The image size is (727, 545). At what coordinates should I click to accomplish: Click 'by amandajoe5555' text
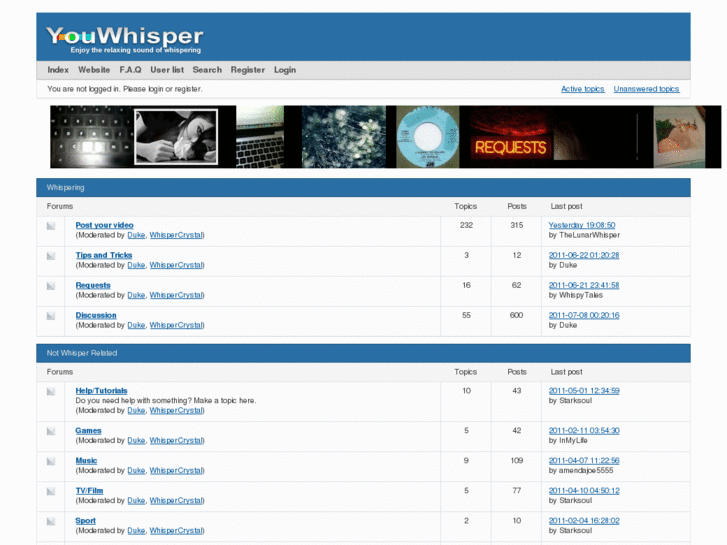point(581,471)
